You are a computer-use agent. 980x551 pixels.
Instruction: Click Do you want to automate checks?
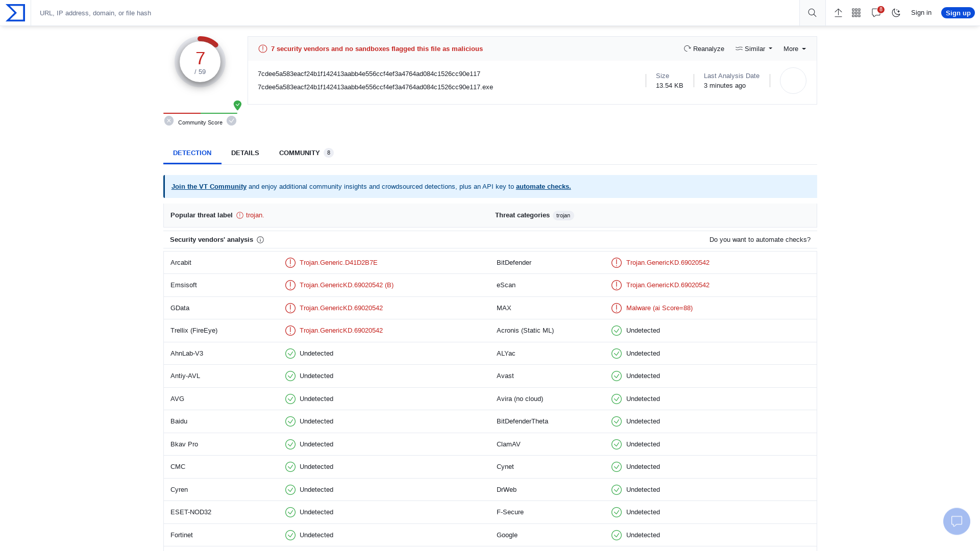[x=759, y=240]
